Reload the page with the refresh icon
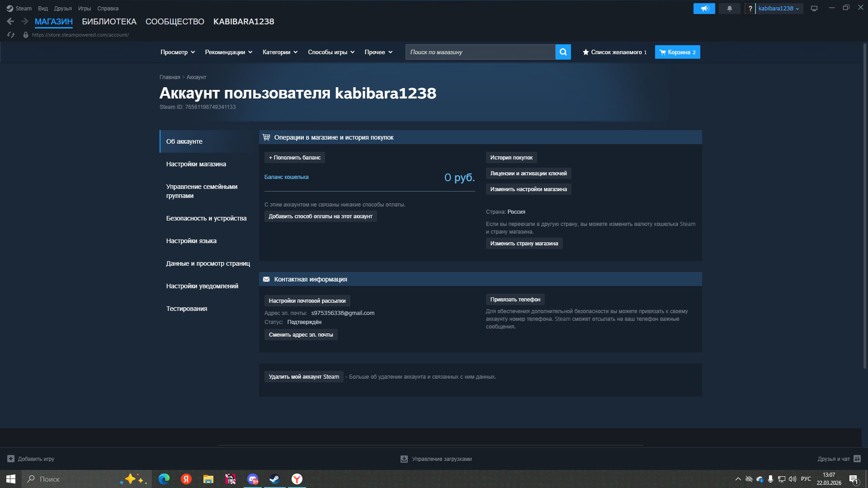 coord(11,35)
